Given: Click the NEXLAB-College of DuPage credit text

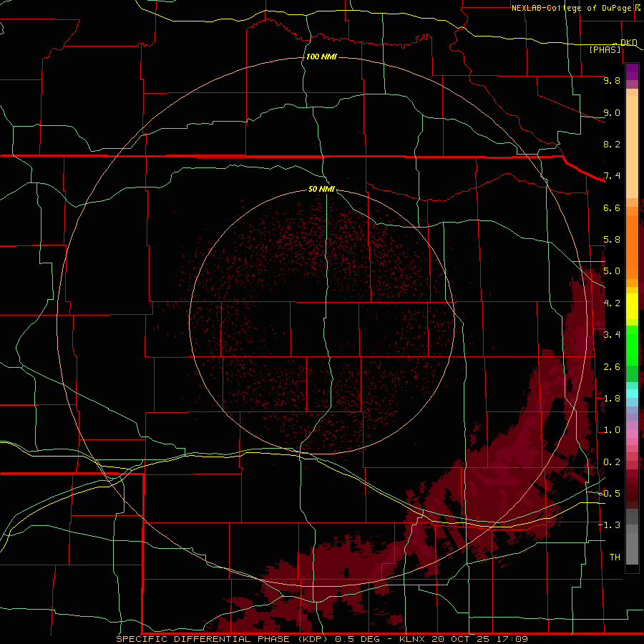Looking at the screenshot, I should pyautogui.click(x=571, y=8).
